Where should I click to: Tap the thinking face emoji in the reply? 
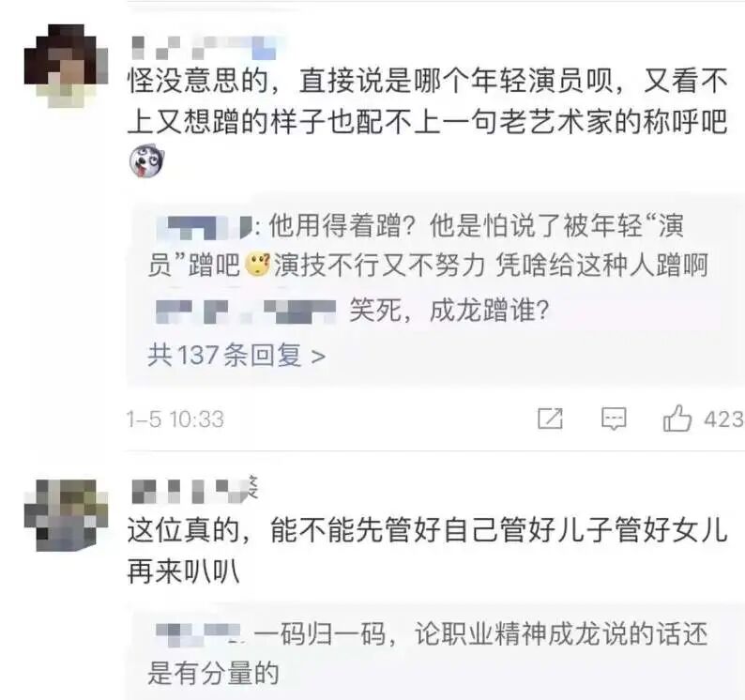tap(257, 265)
